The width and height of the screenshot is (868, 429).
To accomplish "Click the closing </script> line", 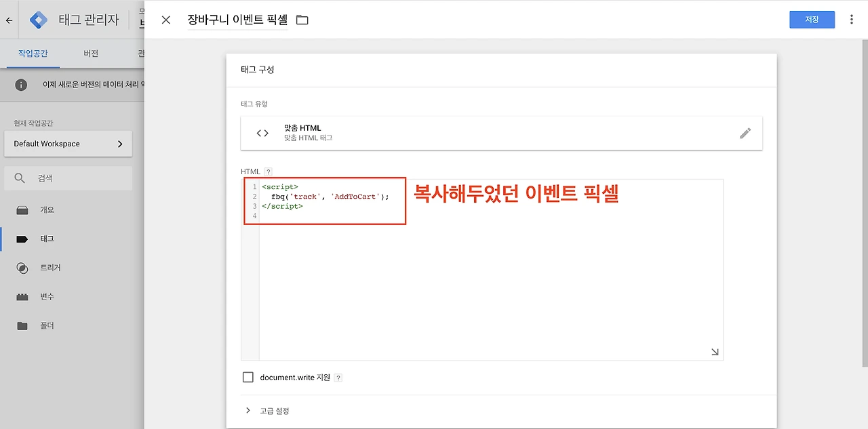I will [x=282, y=206].
